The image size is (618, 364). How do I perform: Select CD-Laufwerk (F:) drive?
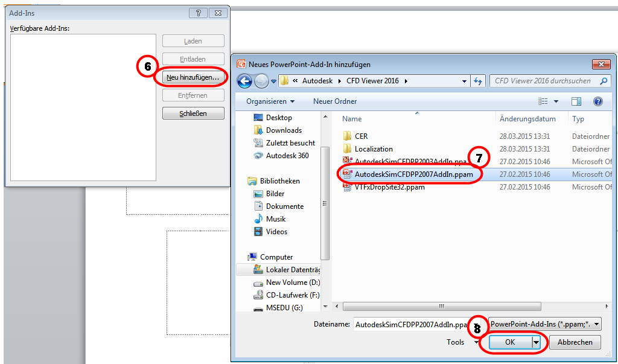(293, 295)
